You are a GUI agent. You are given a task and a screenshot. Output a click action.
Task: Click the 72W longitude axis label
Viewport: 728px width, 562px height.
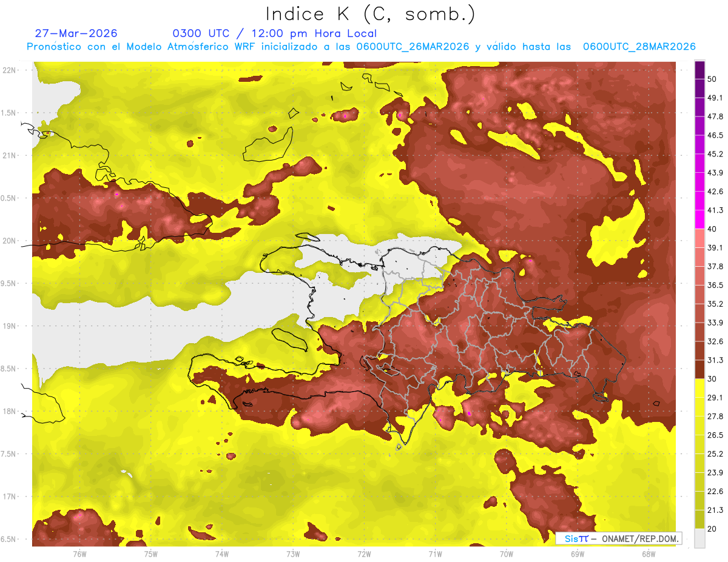pos(364,554)
